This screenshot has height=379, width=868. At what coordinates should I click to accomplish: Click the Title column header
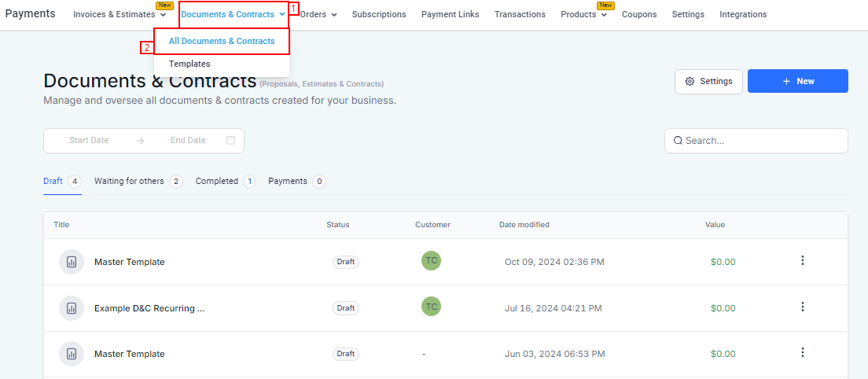61,225
